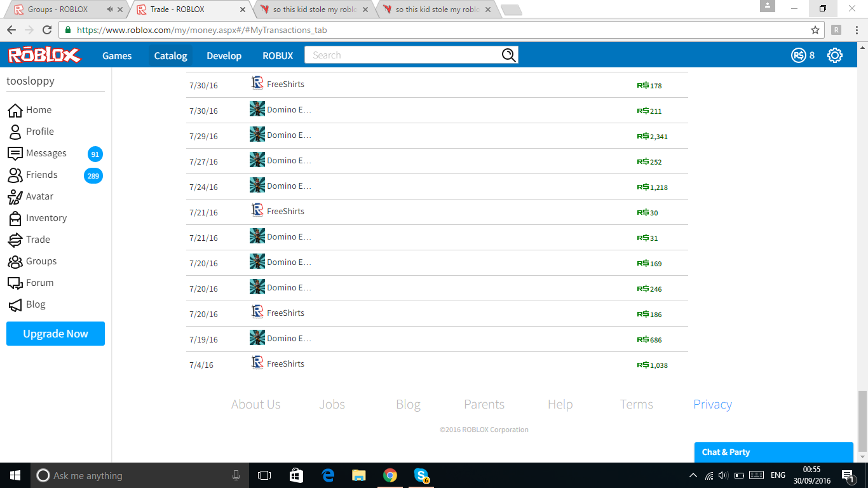Viewport: 868px width, 488px height.
Task: Open the About Us footer link
Action: [256, 404]
